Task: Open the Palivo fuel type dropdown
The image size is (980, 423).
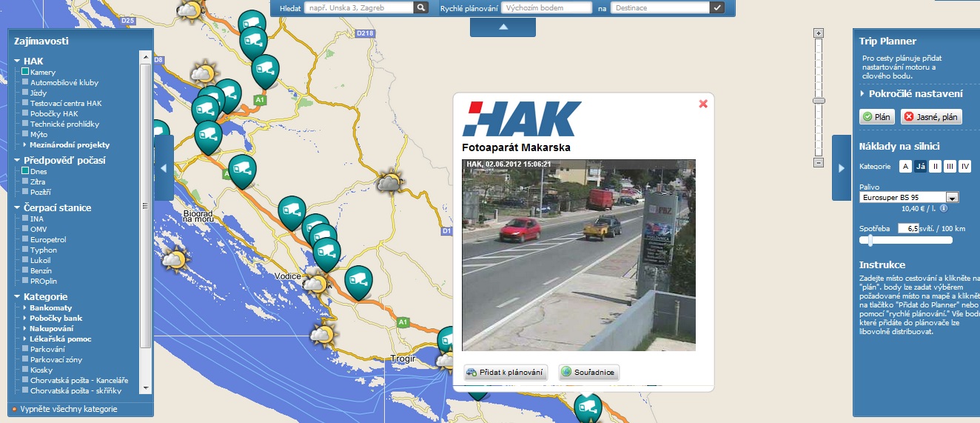Action: click(x=953, y=197)
